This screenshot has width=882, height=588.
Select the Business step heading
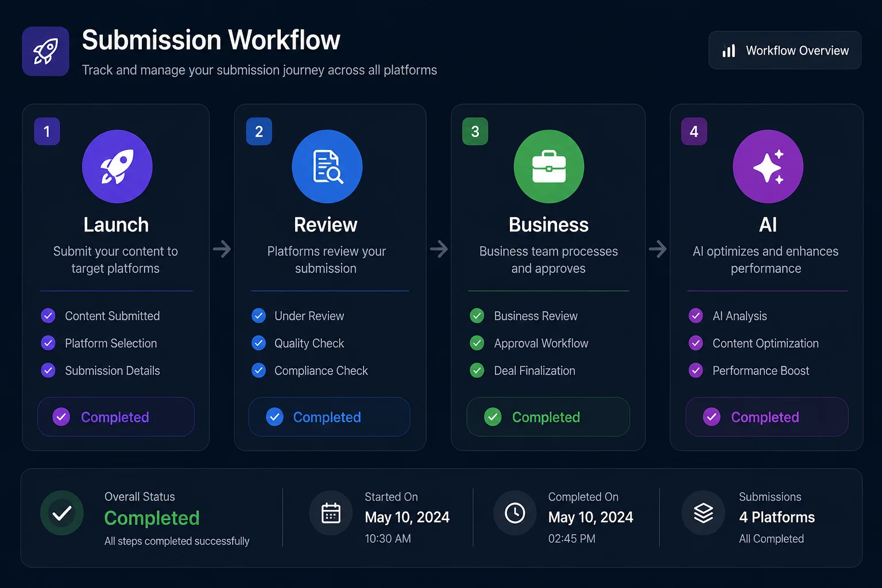pos(549,225)
